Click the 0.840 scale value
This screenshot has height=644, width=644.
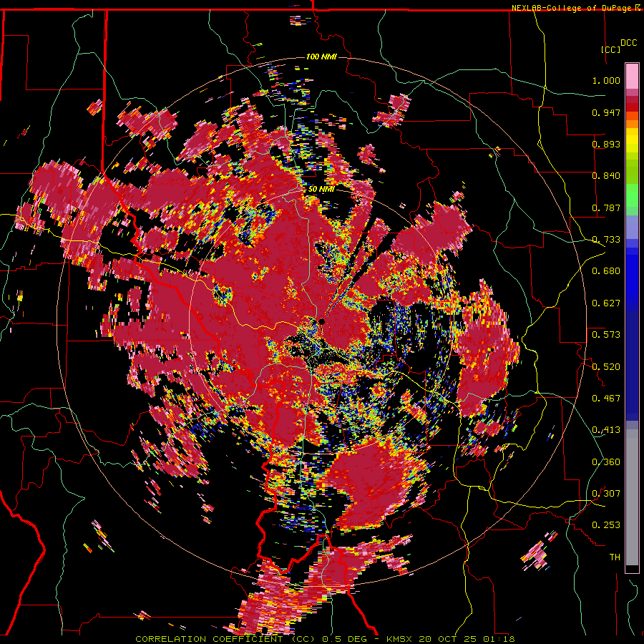tap(606, 176)
